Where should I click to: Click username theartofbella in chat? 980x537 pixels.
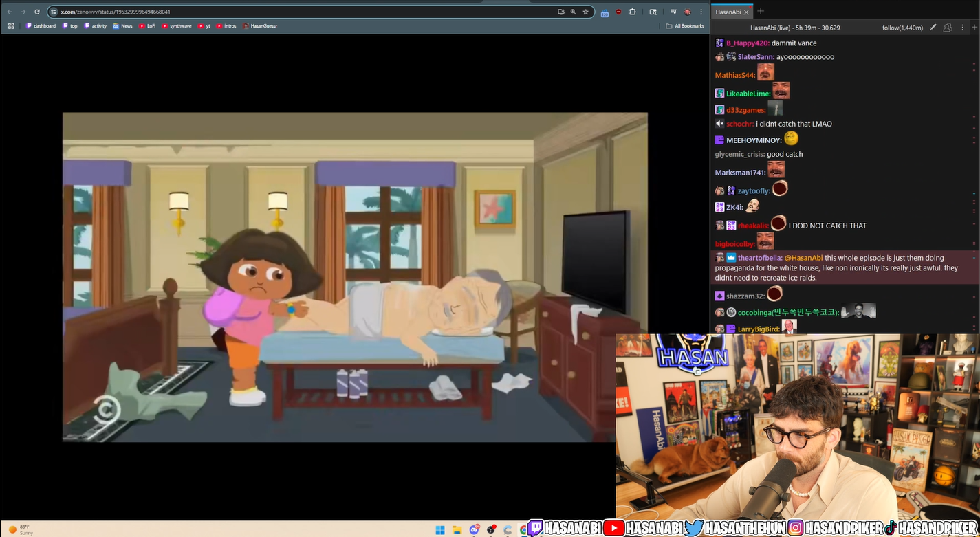tap(759, 259)
